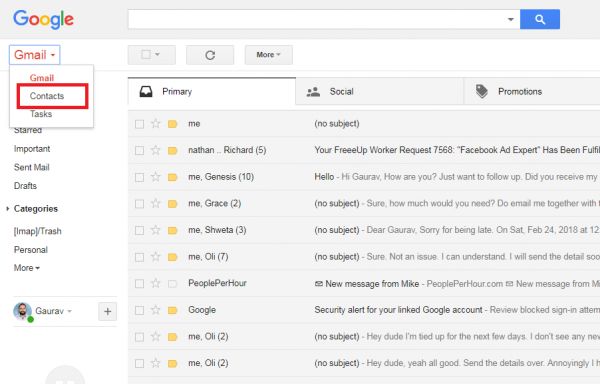Star the Hey dude I'm tied up email
The height and width of the screenshot is (384, 600).
[x=155, y=336]
